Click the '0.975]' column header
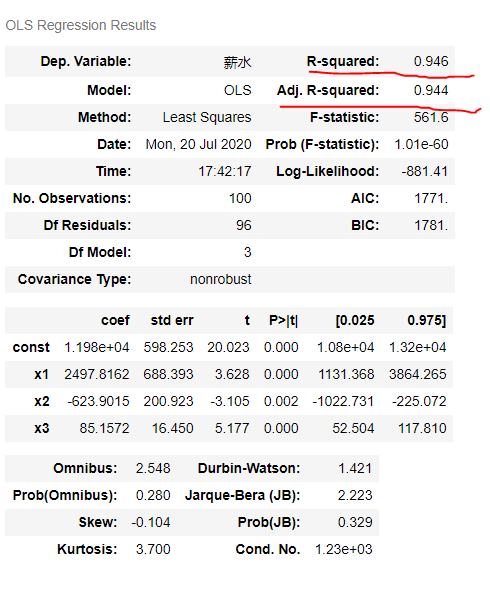 (427, 321)
